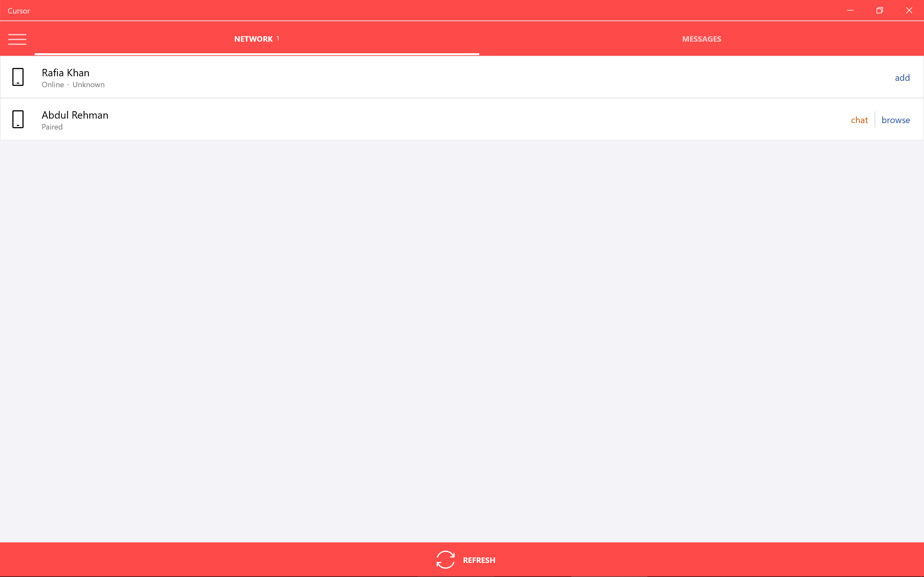Click the Online status under Rafia Khan
The width and height of the screenshot is (924, 577).
pyautogui.click(x=52, y=84)
